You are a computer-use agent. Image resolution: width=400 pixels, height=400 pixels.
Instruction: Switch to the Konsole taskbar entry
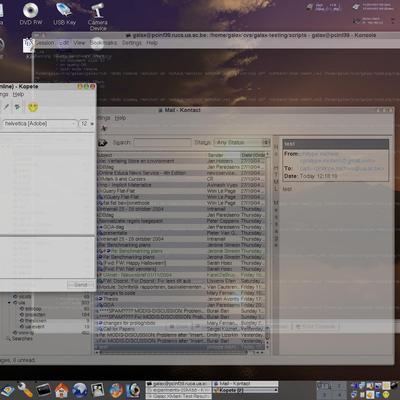tap(179, 384)
